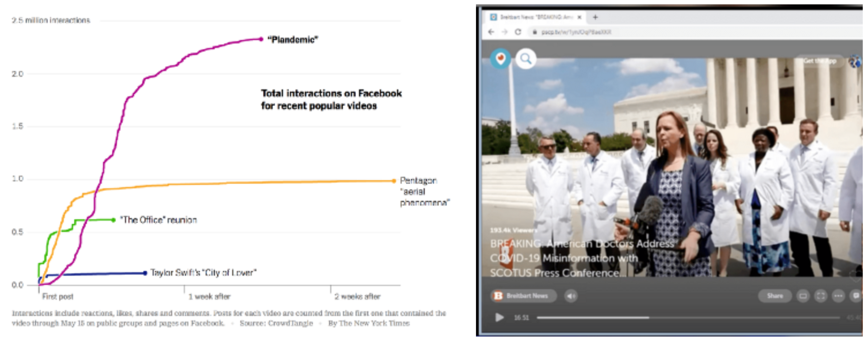
Task: Go back with the browser back arrow
Action: pos(491,32)
